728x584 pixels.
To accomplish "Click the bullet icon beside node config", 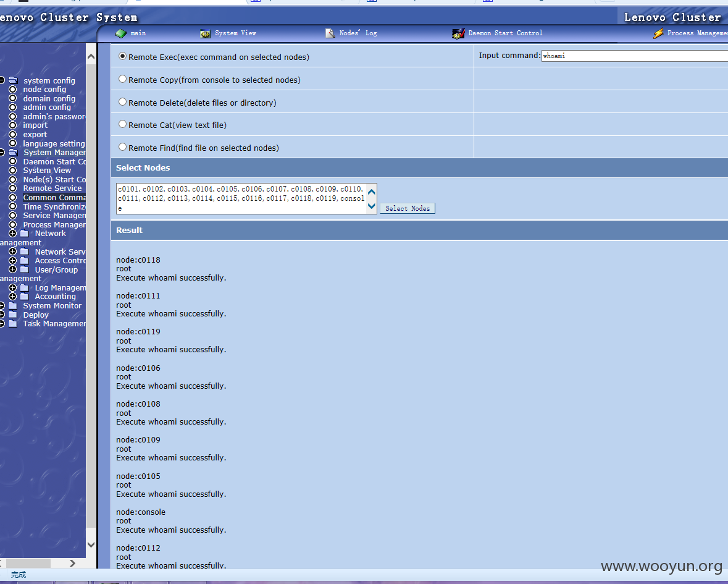I will pos(13,89).
